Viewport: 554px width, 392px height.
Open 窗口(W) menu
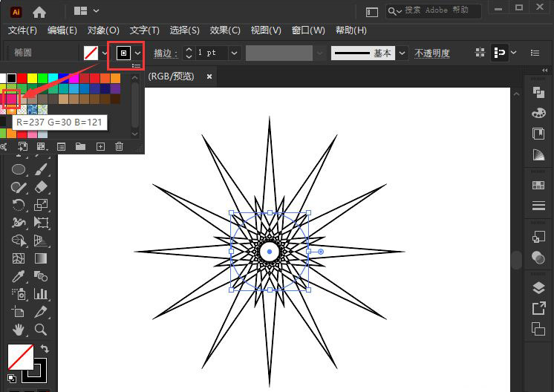[308, 30]
